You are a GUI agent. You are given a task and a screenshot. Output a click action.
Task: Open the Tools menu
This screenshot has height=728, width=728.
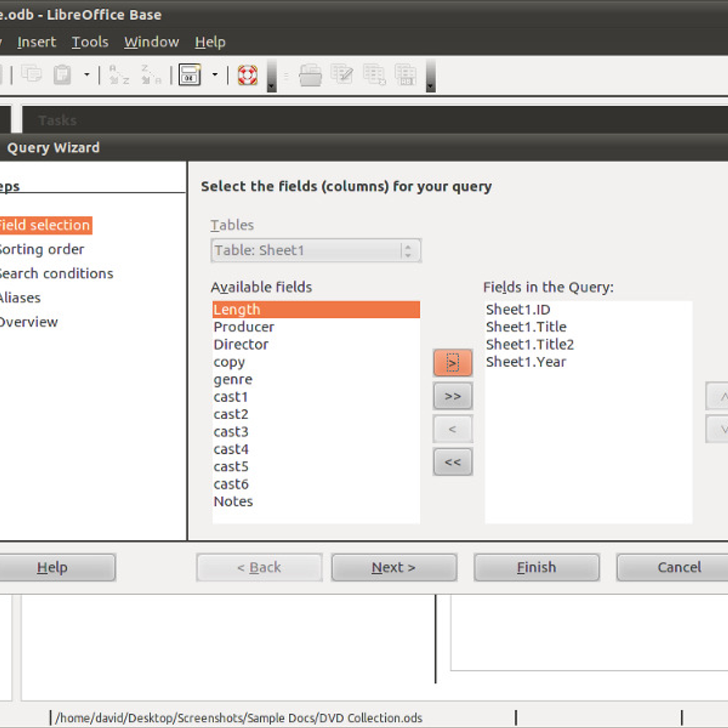point(90,42)
